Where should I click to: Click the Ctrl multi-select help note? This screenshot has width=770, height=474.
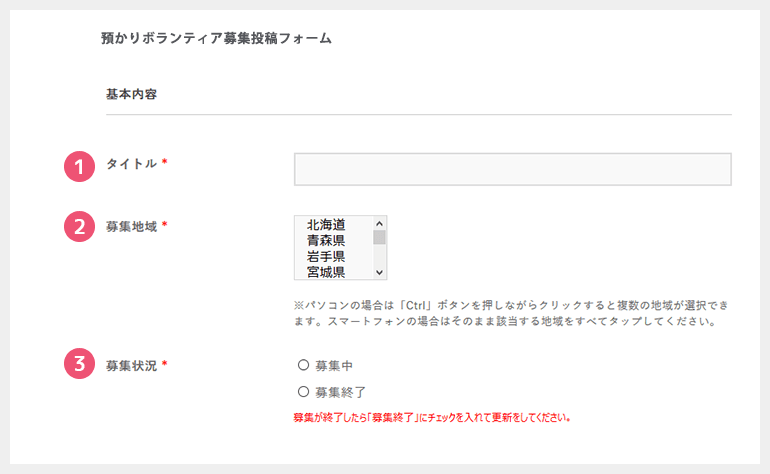click(x=511, y=313)
